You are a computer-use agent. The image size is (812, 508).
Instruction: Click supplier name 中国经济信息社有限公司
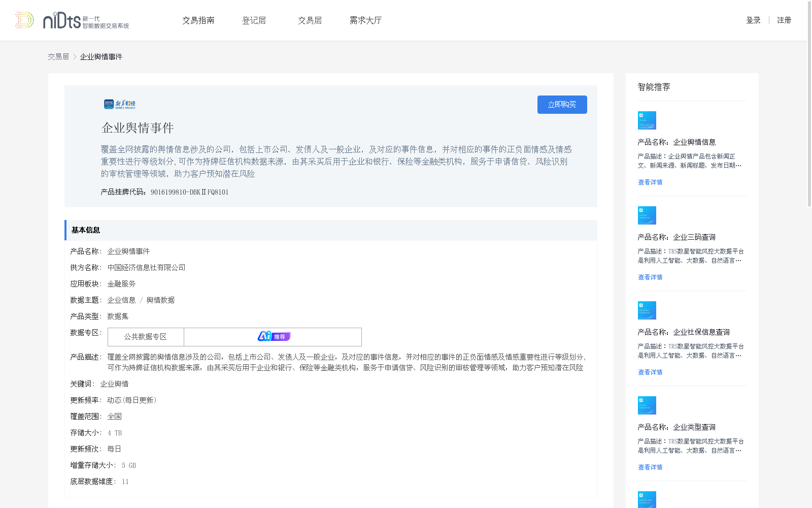point(146,268)
